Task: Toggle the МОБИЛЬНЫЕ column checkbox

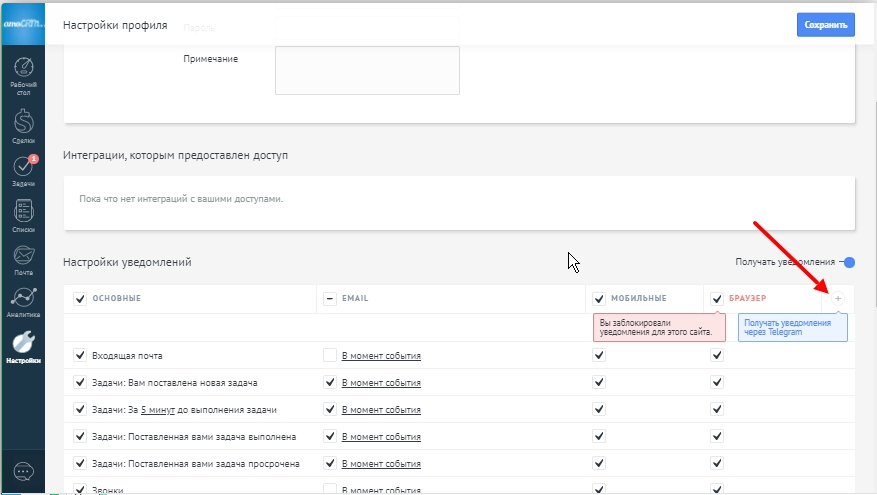Action: tap(599, 299)
